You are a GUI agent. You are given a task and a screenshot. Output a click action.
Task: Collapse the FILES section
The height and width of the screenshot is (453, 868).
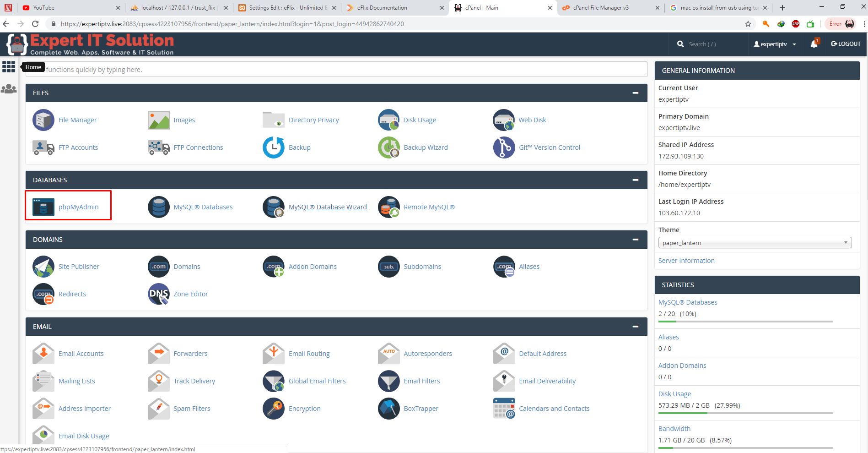point(635,93)
